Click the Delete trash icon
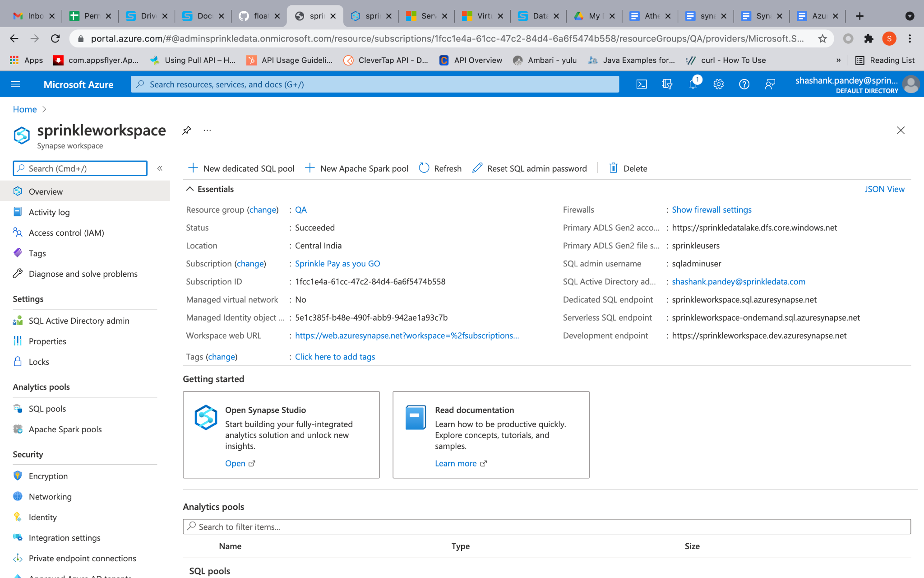The image size is (924, 578). [x=613, y=168]
